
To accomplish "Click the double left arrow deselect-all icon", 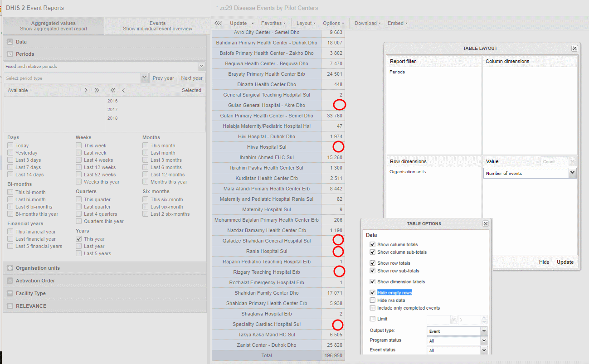I will point(113,90).
